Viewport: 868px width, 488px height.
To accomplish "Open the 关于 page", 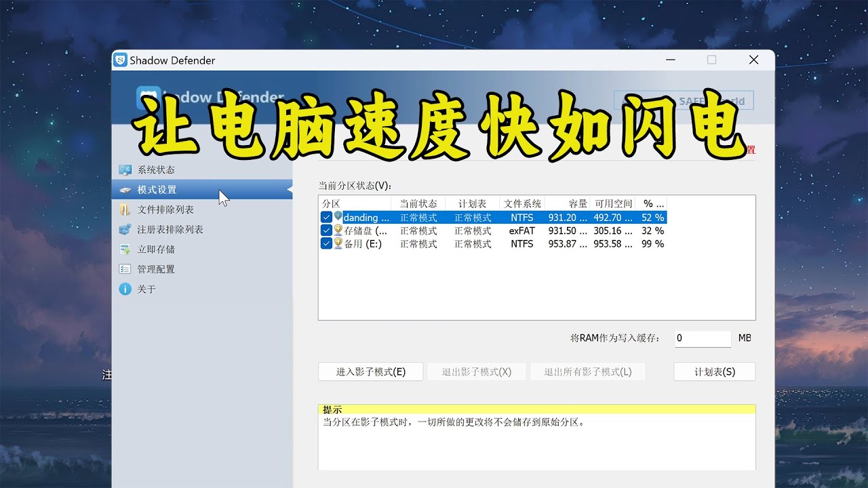I will [146, 289].
